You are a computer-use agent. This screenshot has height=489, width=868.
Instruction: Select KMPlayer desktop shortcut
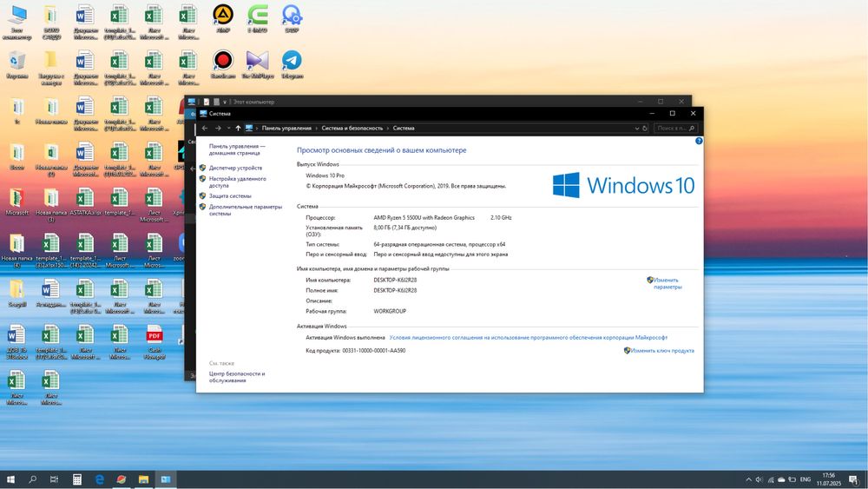click(x=258, y=65)
